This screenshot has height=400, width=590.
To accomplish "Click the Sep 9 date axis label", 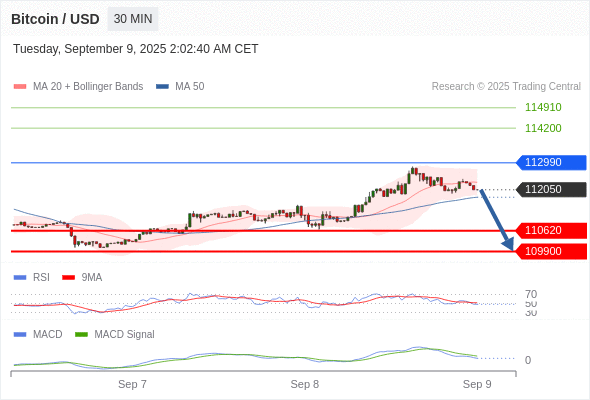I will point(477,384).
